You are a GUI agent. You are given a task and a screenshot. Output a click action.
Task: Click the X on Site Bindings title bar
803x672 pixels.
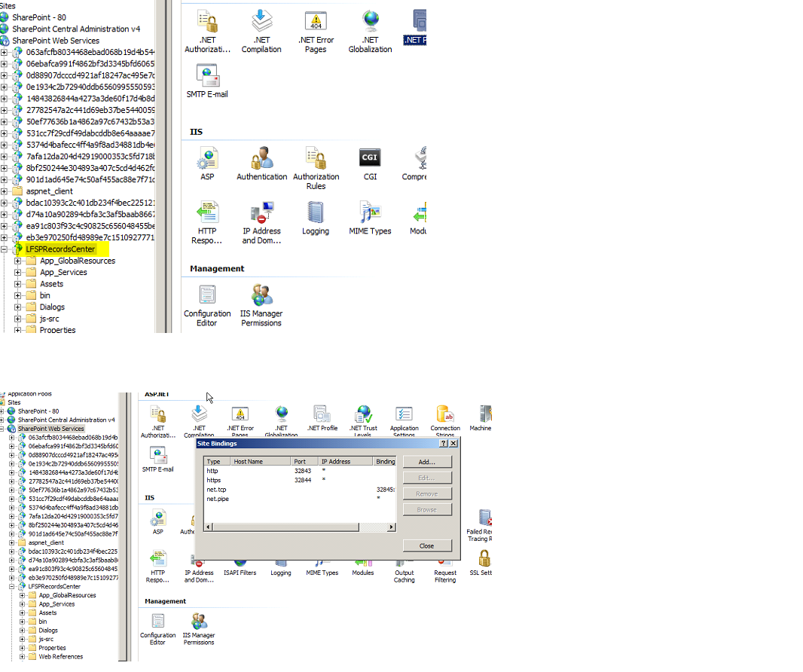(453, 444)
